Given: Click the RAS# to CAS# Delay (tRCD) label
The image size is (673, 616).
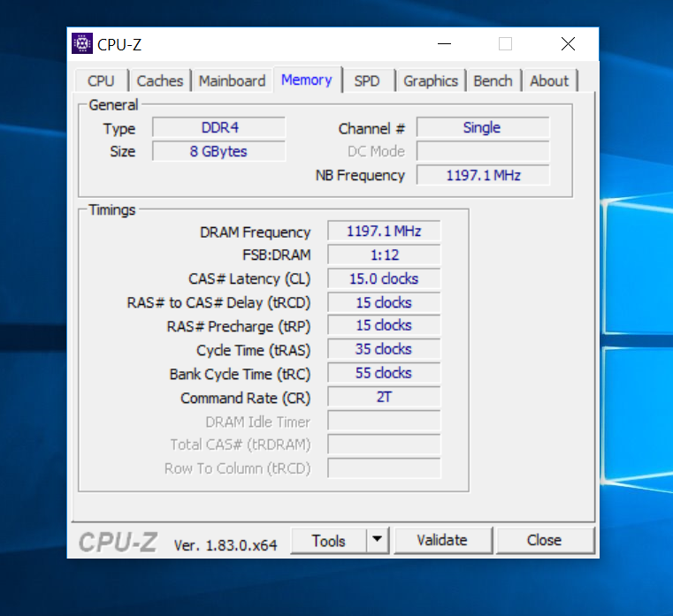Looking at the screenshot, I should tap(218, 303).
